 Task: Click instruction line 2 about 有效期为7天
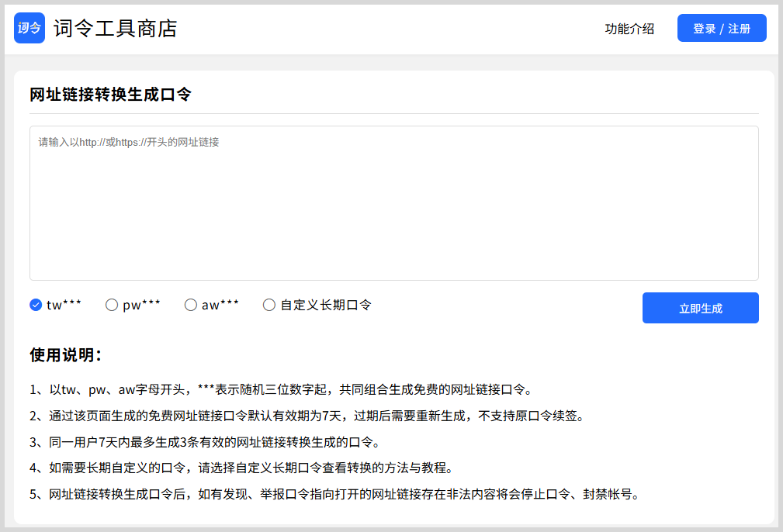(x=307, y=416)
